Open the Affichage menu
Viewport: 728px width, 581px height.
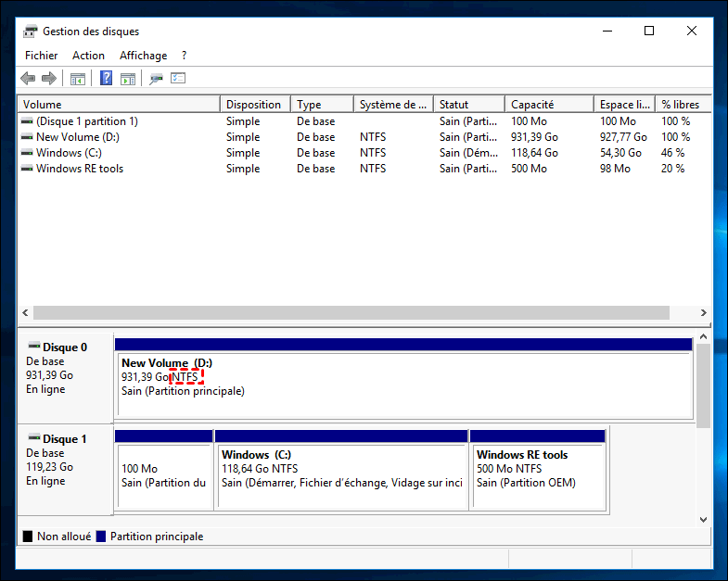click(143, 56)
